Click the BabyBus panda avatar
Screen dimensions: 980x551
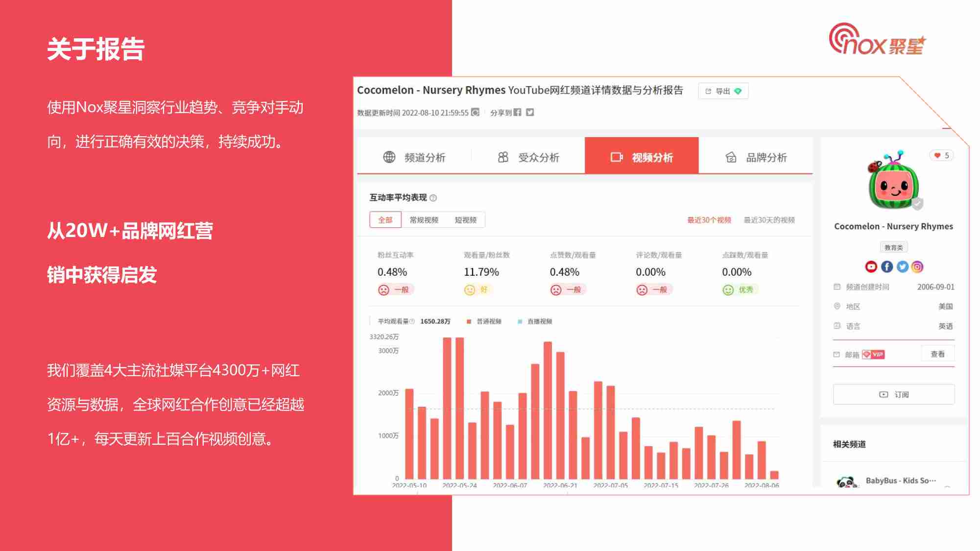[x=846, y=481]
